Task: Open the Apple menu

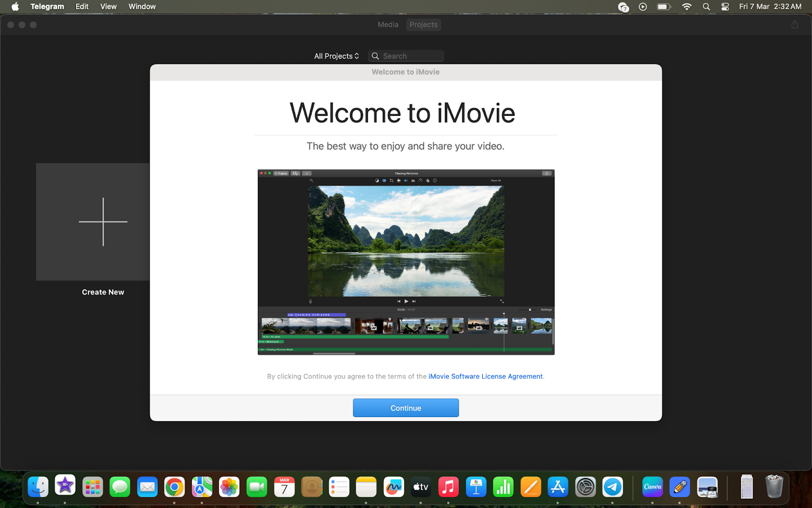Action: click(15, 7)
